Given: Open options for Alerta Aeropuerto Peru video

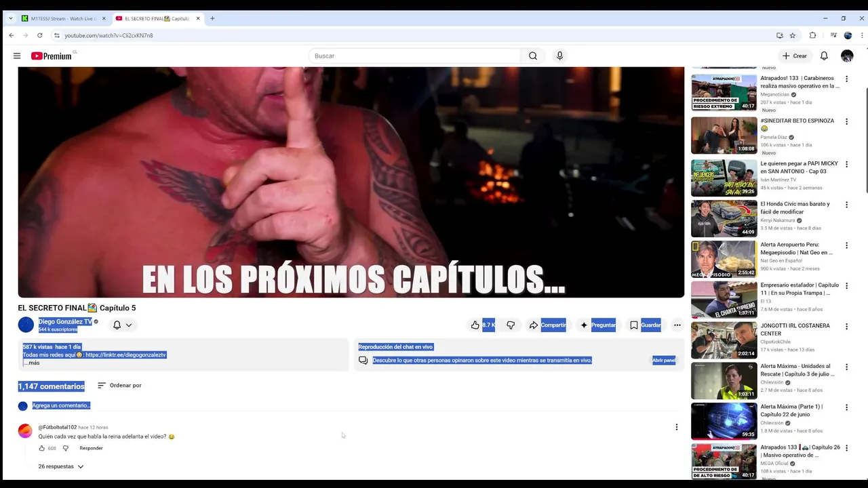Looking at the screenshot, I should [846, 245].
